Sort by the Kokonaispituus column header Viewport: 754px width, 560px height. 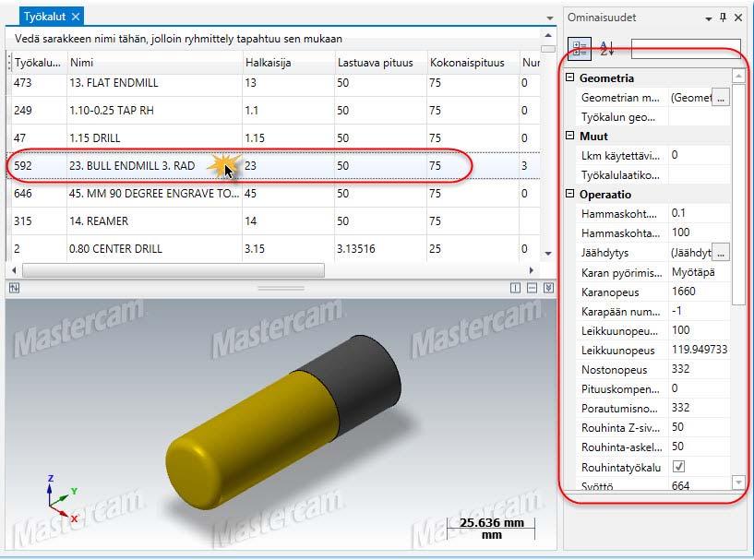[473, 63]
